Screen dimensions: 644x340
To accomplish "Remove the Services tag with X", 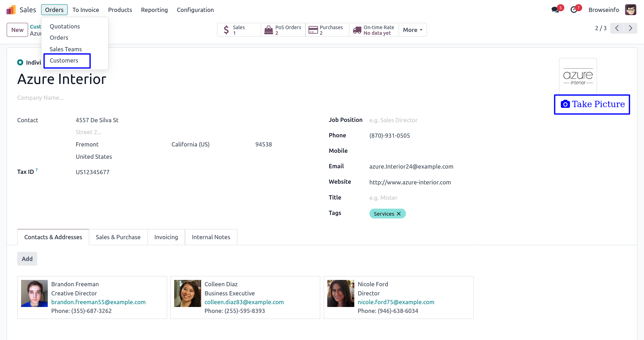I will click(399, 214).
